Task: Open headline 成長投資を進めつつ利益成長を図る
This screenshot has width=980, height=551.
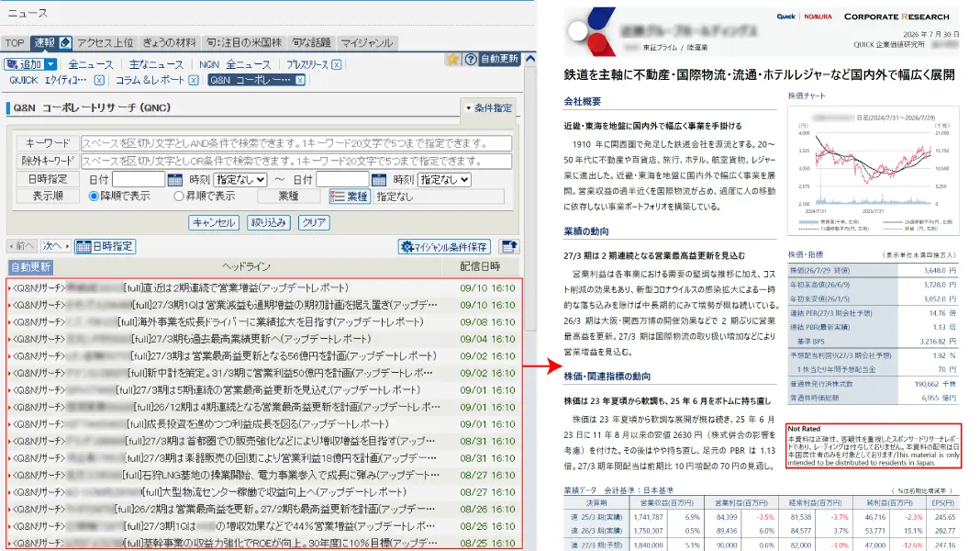Action: coord(257,424)
